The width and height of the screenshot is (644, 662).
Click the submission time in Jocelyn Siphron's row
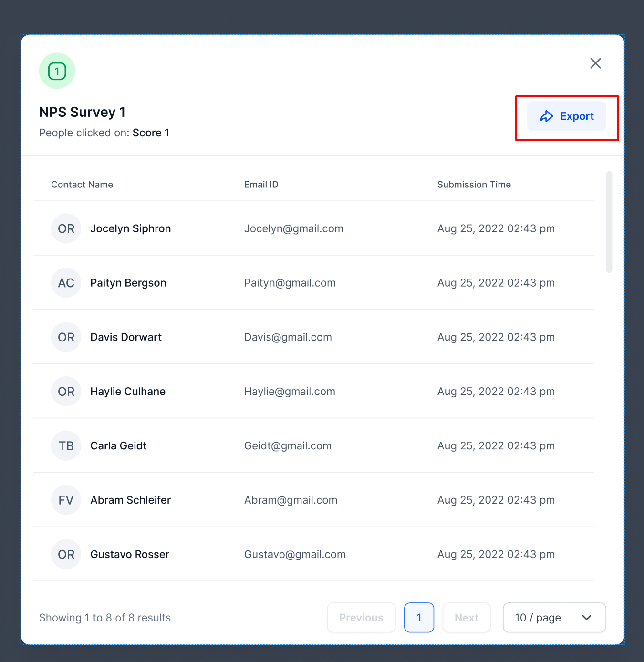(496, 228)
